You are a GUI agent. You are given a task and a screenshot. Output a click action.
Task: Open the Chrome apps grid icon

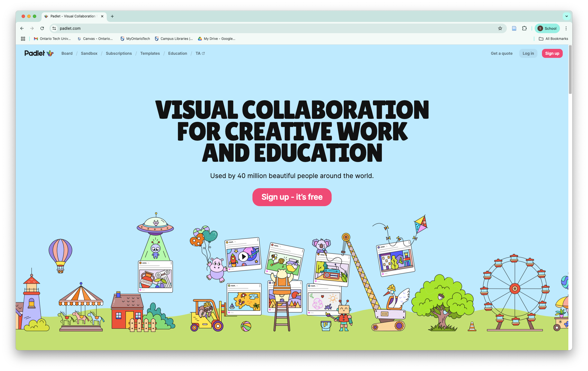click(23, 39)
